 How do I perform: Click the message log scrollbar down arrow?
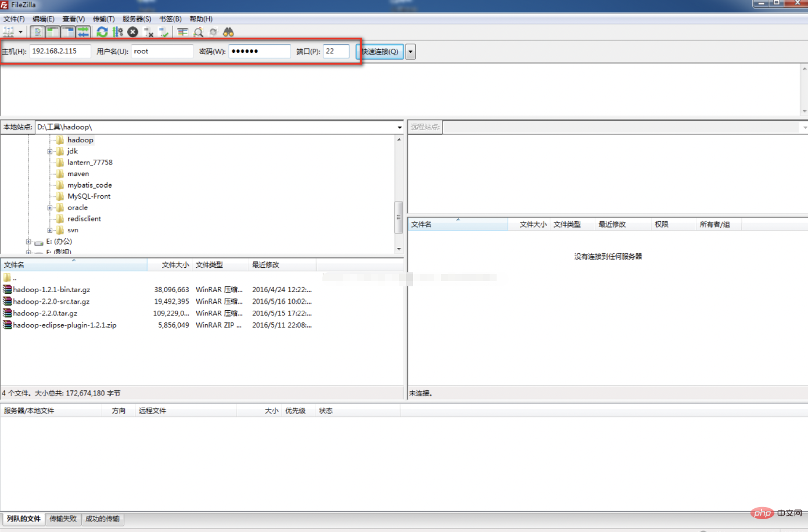[805, 112]
